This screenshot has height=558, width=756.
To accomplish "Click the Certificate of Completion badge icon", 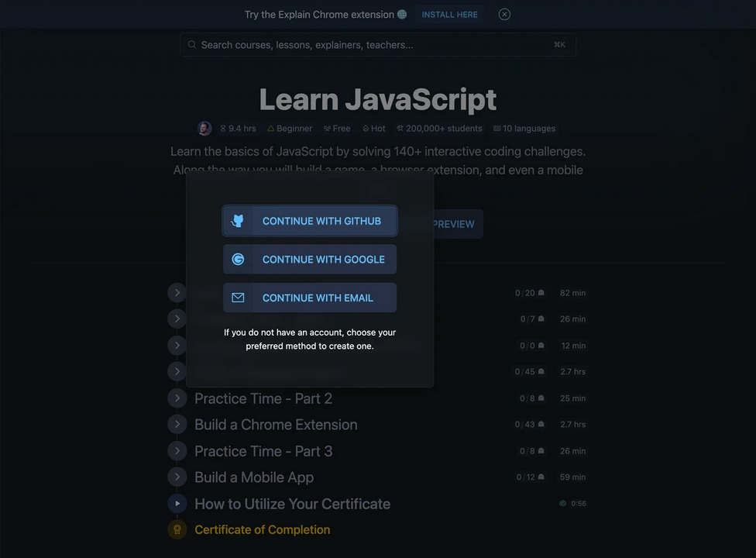I will coord(177,529).
